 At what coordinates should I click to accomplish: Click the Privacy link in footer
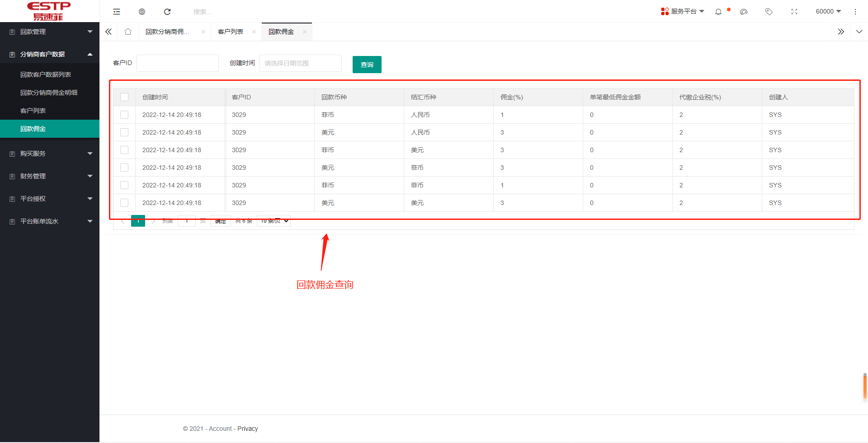[247, 429]
